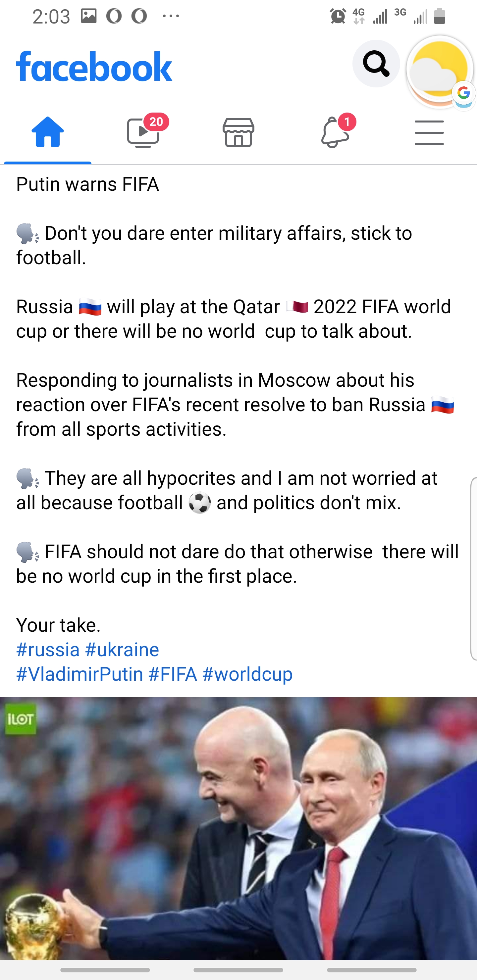Tap the three-dots overflow in status bar

click(x=171, y=16)
